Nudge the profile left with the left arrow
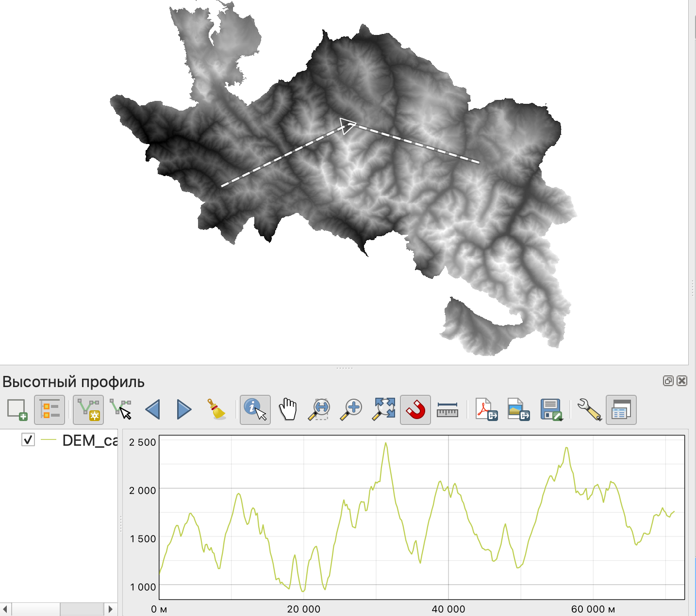This screenshot has width=696, height=616. pos(153,410)
